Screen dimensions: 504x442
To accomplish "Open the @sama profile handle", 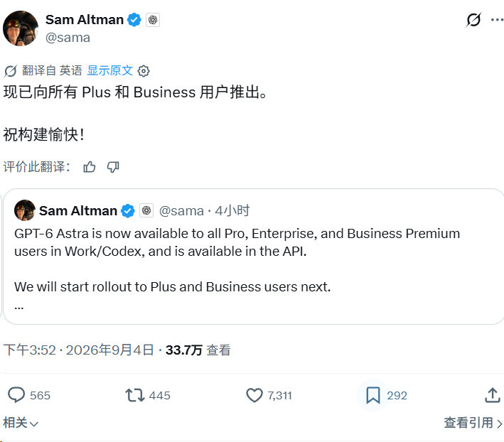I will 68,38.
